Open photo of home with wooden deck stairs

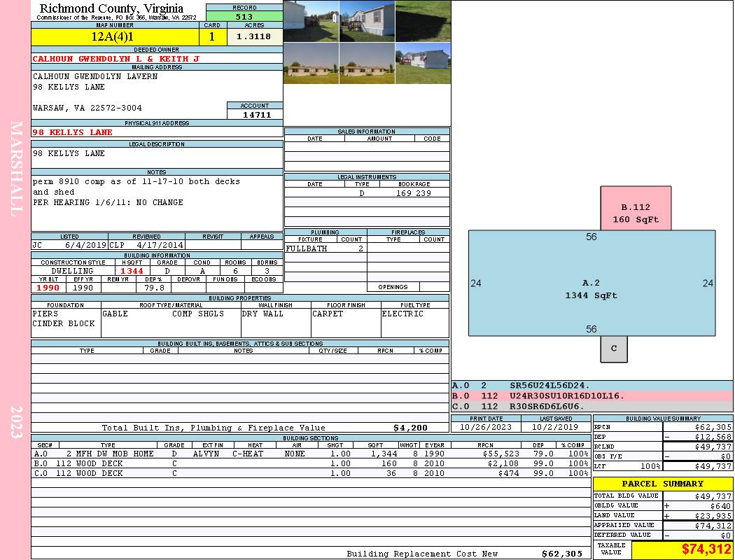367,21
